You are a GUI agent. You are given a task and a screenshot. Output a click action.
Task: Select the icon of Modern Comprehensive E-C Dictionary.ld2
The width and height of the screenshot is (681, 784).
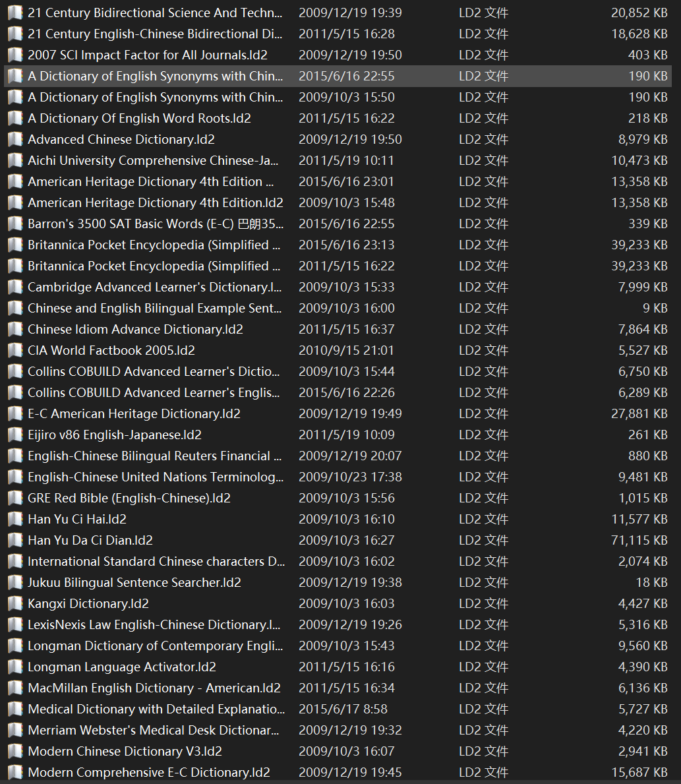(x=16, y=772)
